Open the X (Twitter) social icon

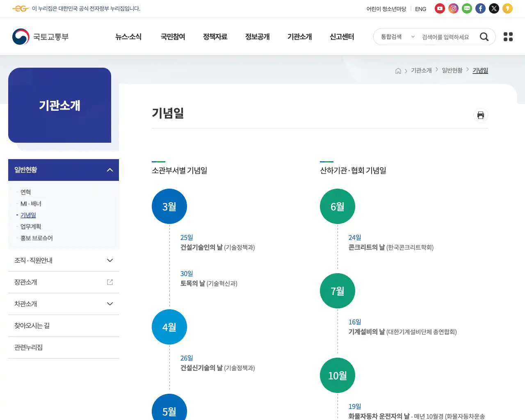(494, 9)
